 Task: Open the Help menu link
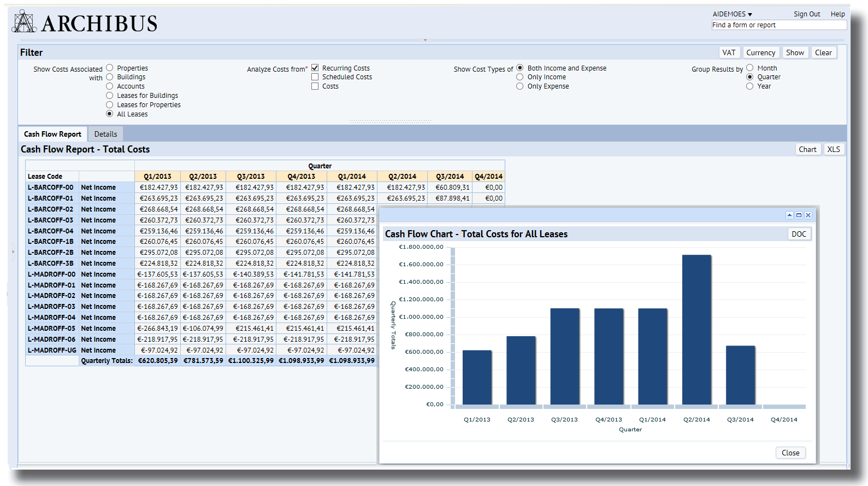pos(837,14)
